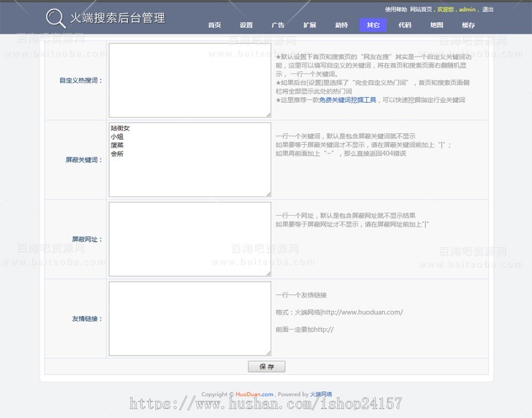The image size is (532, 418).
Task: Click the 火端搜索后台管理 title
Action: pos(118,18)
